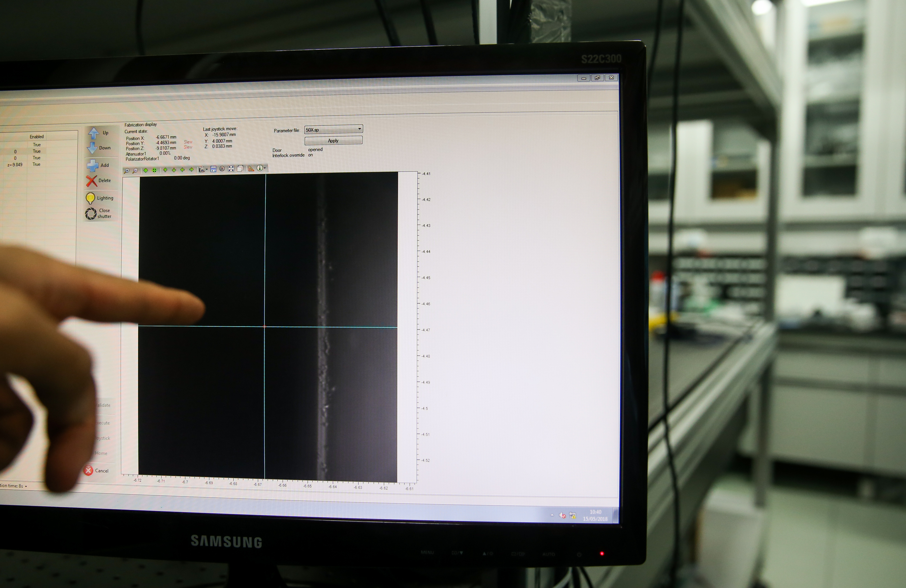Click Close shutter button
Viewport: 906px width, 588px height.
(98, 214)
